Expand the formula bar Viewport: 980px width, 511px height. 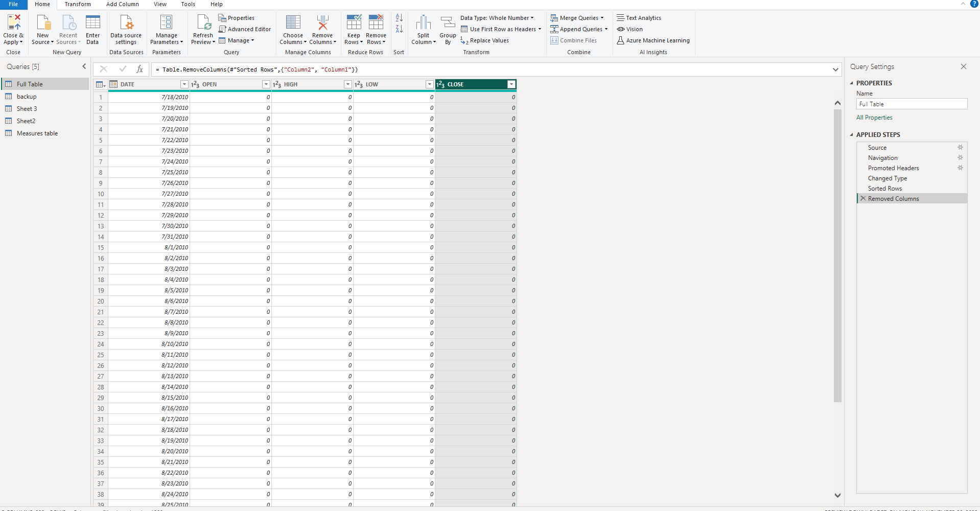coord(835,69)
